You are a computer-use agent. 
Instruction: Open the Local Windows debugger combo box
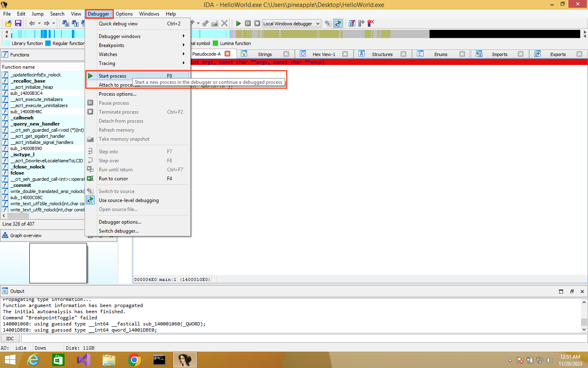[292, 24]
